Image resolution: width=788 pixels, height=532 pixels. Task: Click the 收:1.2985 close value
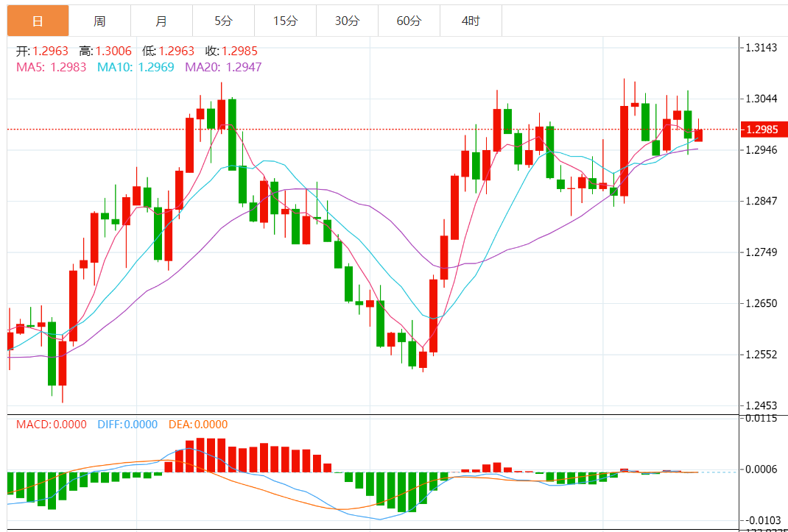[231, 51]
